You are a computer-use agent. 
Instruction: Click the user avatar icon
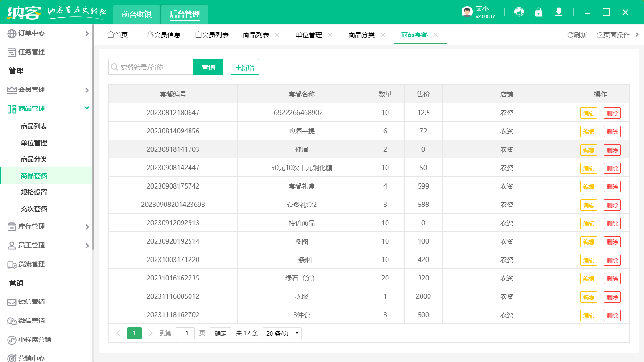tap(467, 12)
